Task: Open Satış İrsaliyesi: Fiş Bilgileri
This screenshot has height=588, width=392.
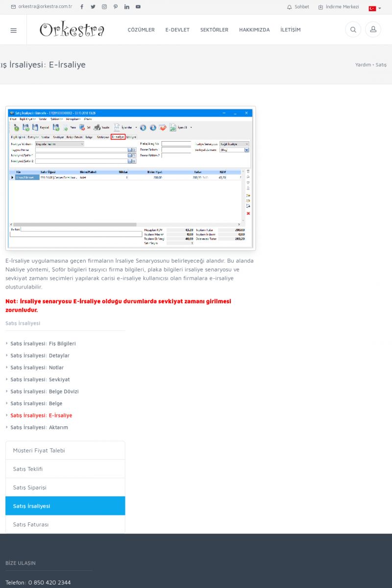Action: [43, 344]
